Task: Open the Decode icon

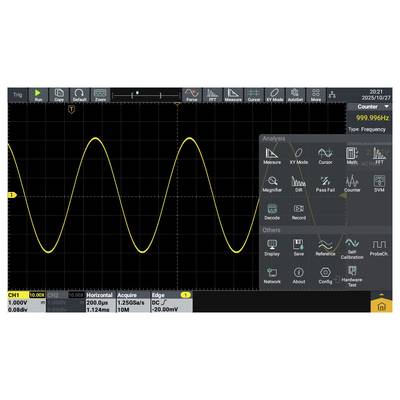Action: [272, 212]
